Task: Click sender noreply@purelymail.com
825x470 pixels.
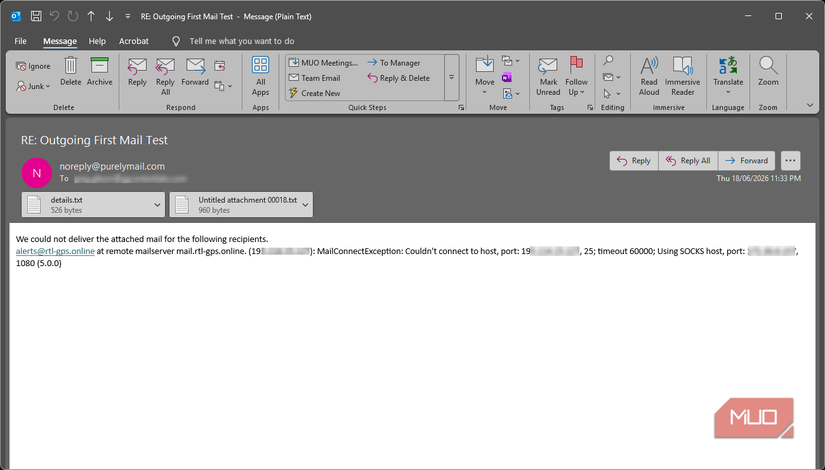Action: tap(112, 166)
